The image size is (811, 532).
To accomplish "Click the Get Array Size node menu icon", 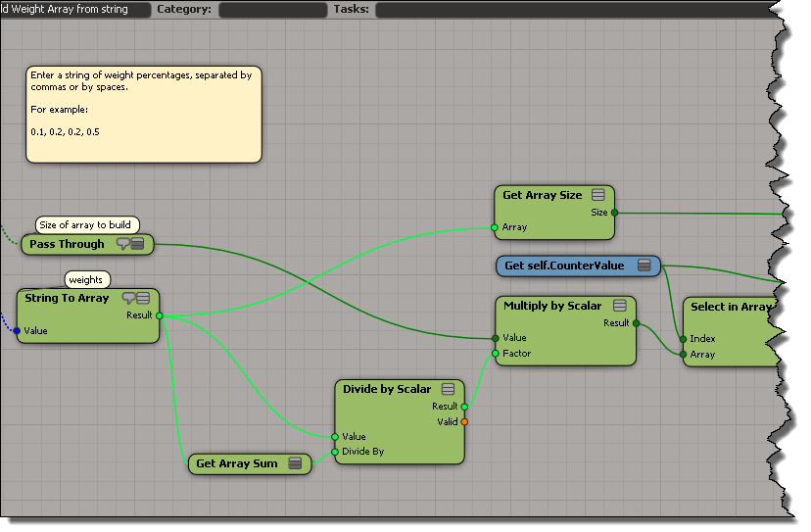I will 597,195.
